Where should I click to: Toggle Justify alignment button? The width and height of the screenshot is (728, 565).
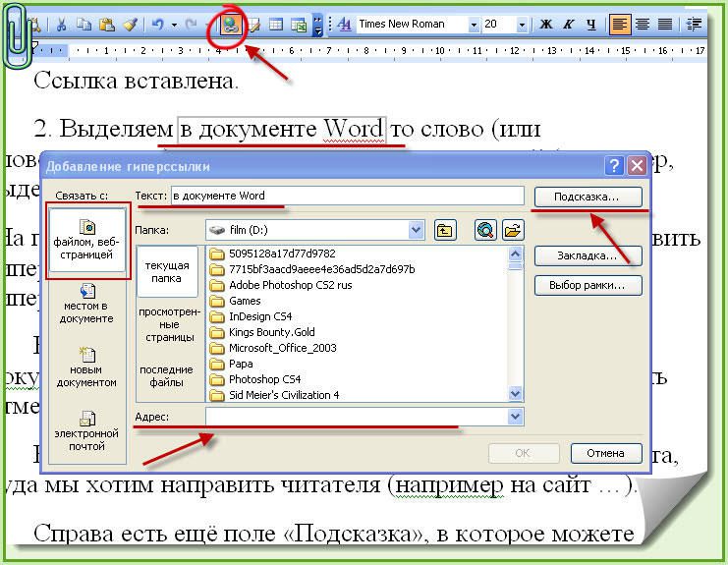tap(665, 25)
